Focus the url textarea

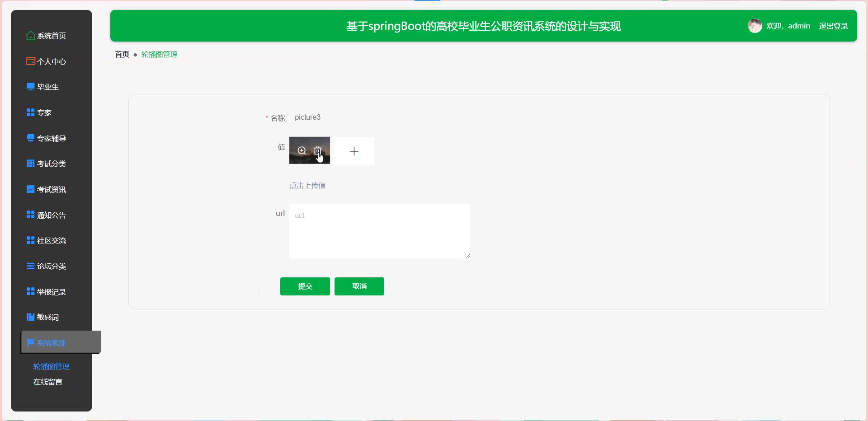380,231
